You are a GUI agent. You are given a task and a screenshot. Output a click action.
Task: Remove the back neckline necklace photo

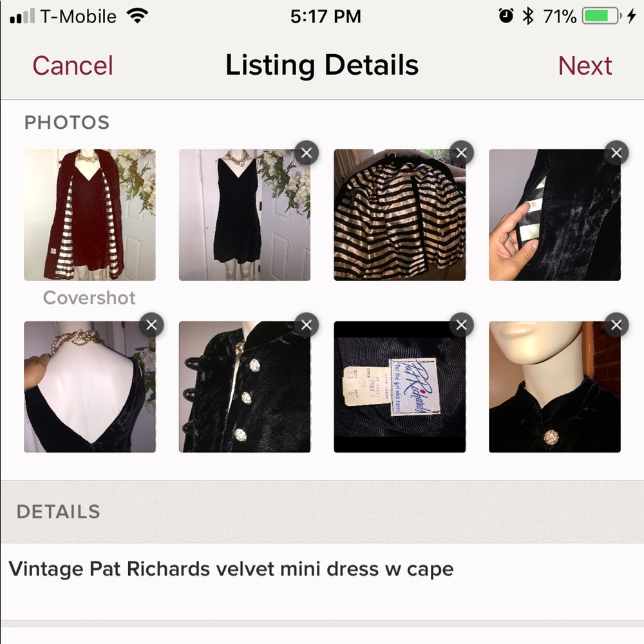pyautogui.click(x=151, y=325)
